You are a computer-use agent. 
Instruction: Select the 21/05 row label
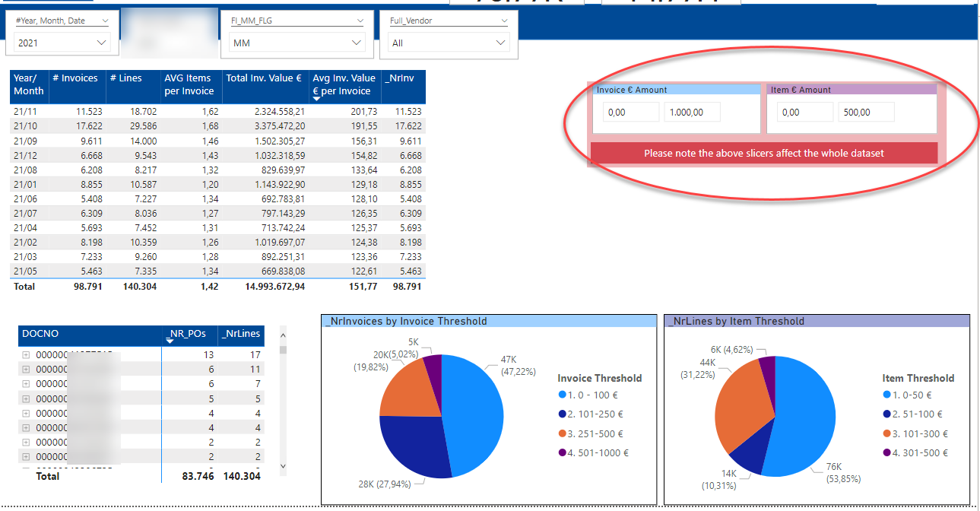point(24,271)
